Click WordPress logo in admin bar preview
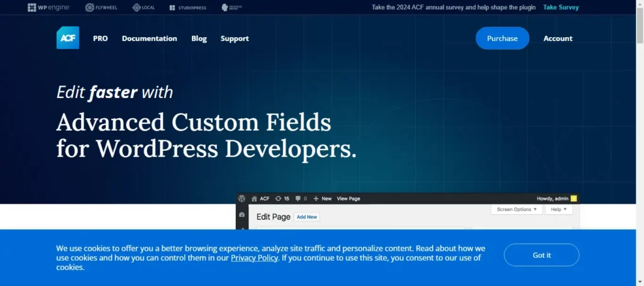This screenshot has height=286, width=644. click(x=242, y=199)
